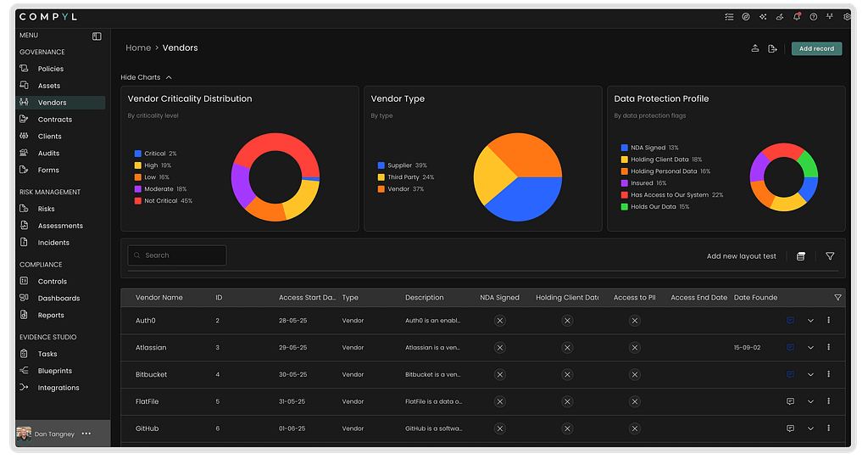Expand the GitHub row details chevron
This screenshot has height=459, width=868.
pyautogui.click(x=810, y=428)
